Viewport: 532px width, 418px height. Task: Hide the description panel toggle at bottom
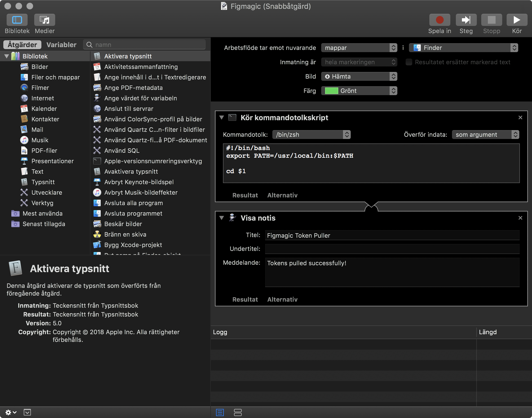[x=27, y=412]
